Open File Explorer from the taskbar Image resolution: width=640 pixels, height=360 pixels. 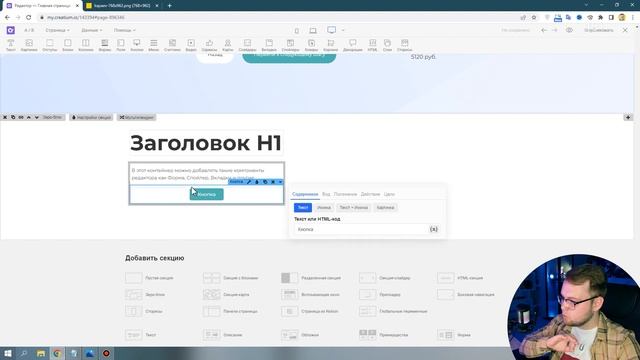point(40,353)
